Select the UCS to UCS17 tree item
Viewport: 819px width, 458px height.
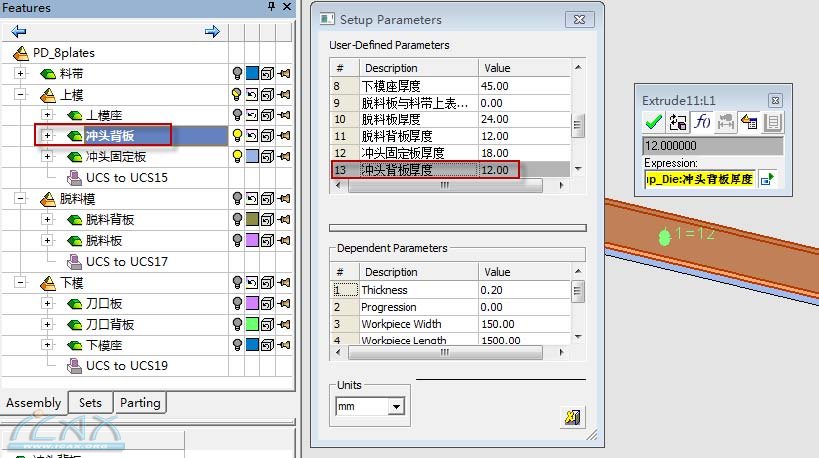click(127, 261)
